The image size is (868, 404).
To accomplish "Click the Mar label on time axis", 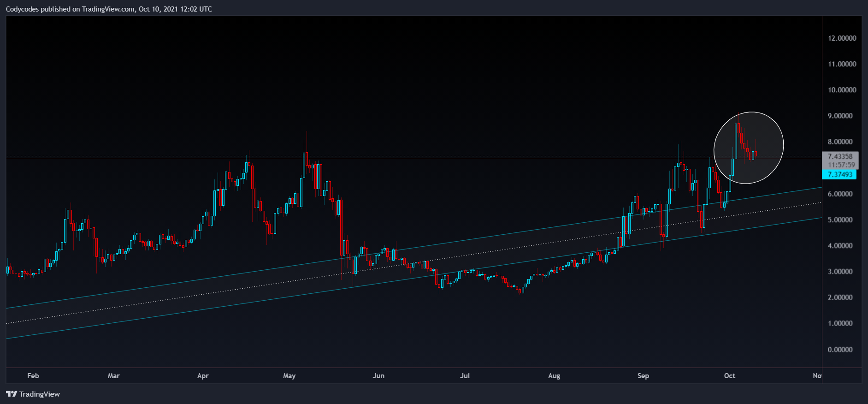I will coord(113,375).
